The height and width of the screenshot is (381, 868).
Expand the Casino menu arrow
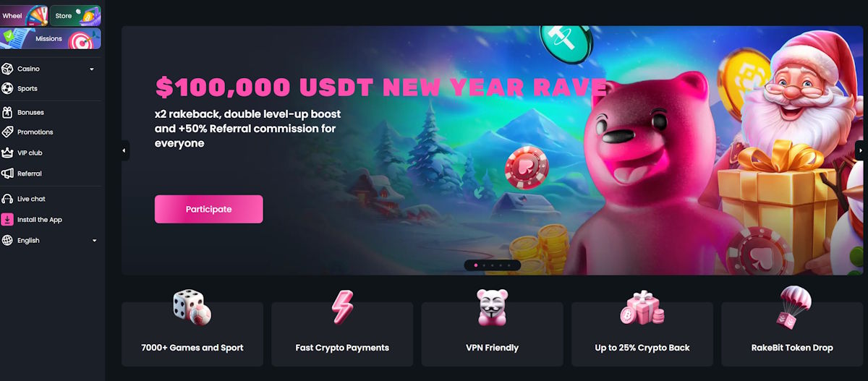(x=92, y=69)
